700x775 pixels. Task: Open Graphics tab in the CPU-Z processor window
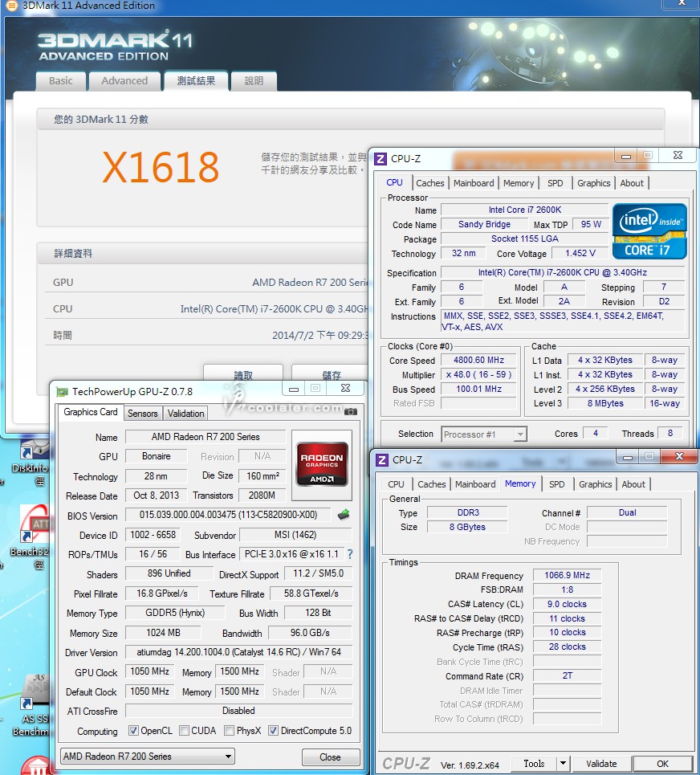pyautogui.click(x=594, y=183)
